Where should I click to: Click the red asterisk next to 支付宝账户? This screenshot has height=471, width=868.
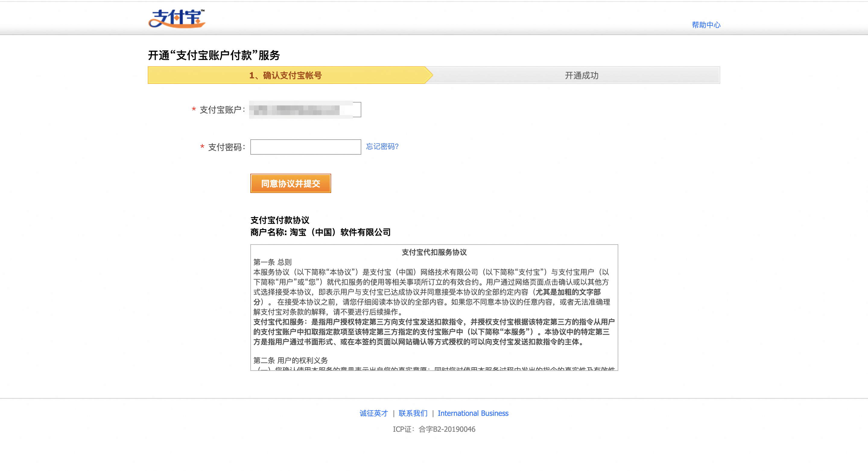pyautogui.click(x=193, y=109)
